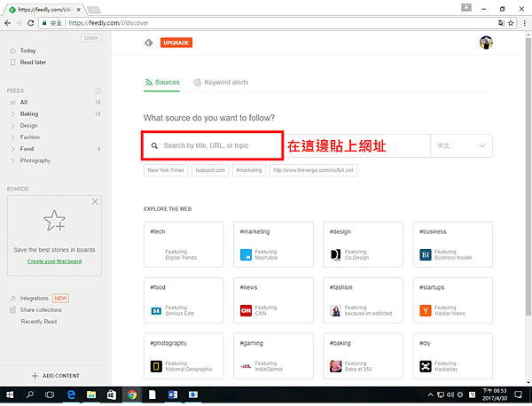Open Windows Start menu
The width and height of the screenshot is (532, 406).
click(10, 394)
